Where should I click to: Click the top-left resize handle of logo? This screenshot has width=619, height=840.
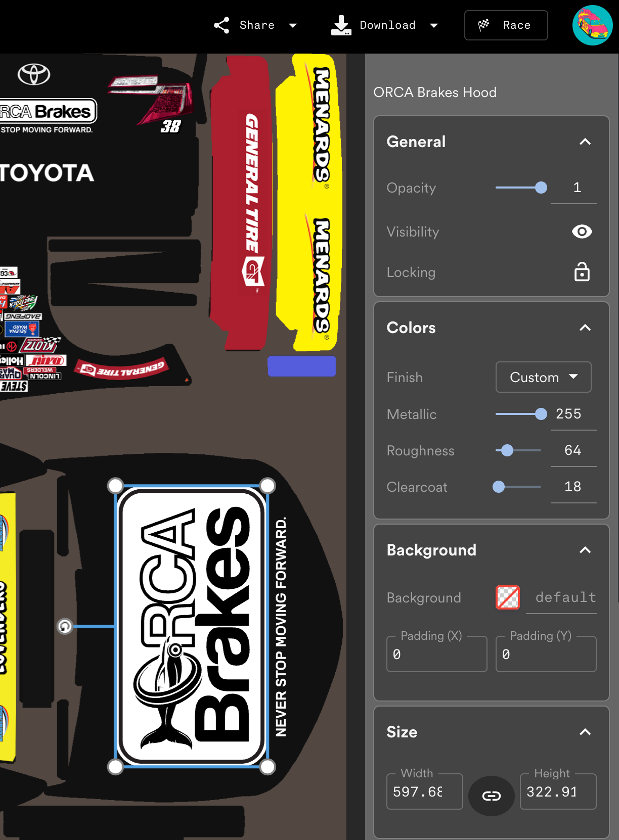(116, 486)
